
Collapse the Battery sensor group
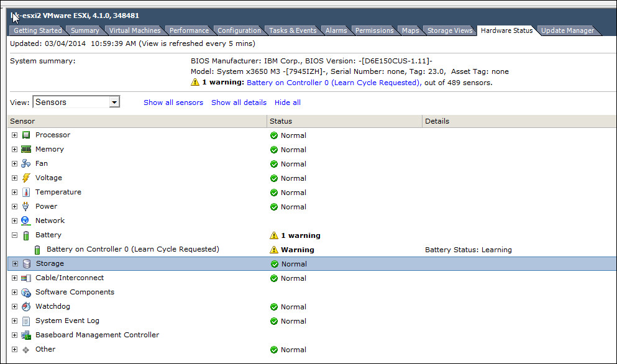(x=14, y=235)
